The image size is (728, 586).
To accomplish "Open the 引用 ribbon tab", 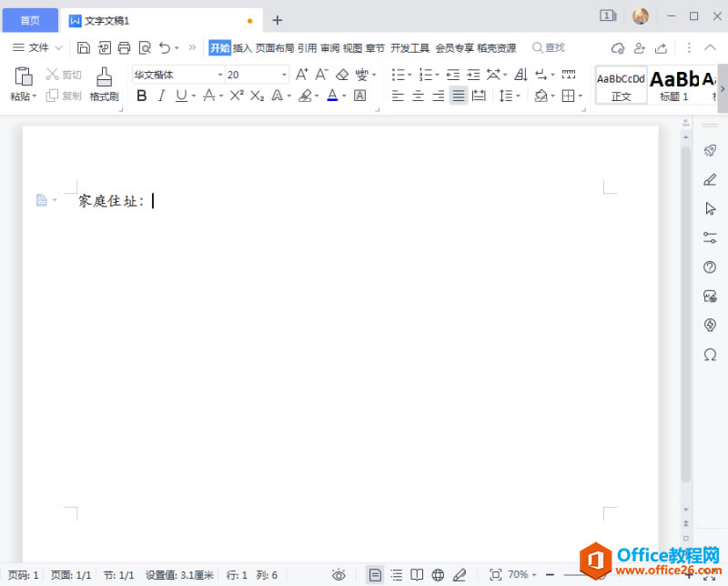I will pos(307,48).
